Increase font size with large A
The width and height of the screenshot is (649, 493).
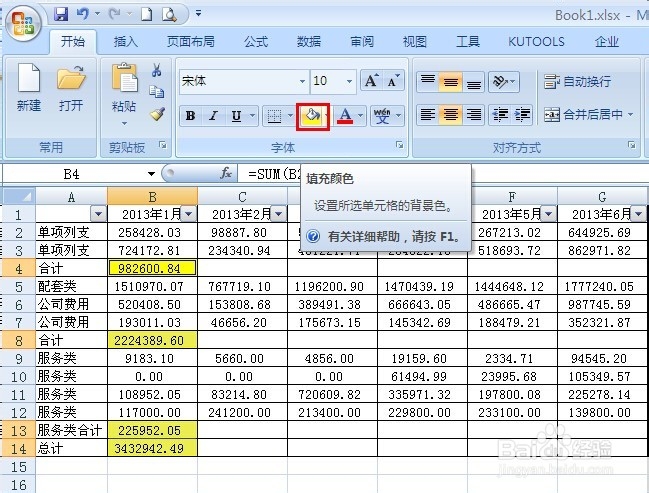[371, 80]
